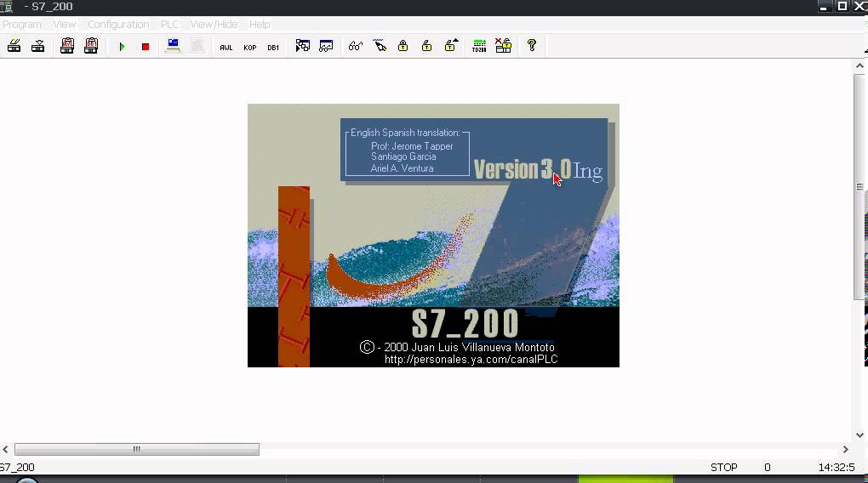Click the vertical scrollbar down arrow
This screenshot has width=868, height=483.
point(859,435)
